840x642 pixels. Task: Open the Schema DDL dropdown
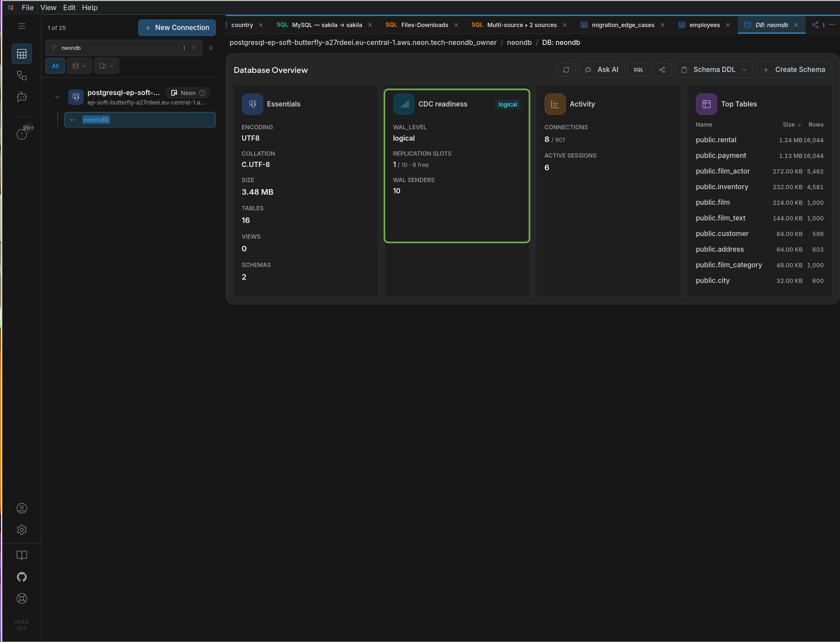click(x=714, y=70)
